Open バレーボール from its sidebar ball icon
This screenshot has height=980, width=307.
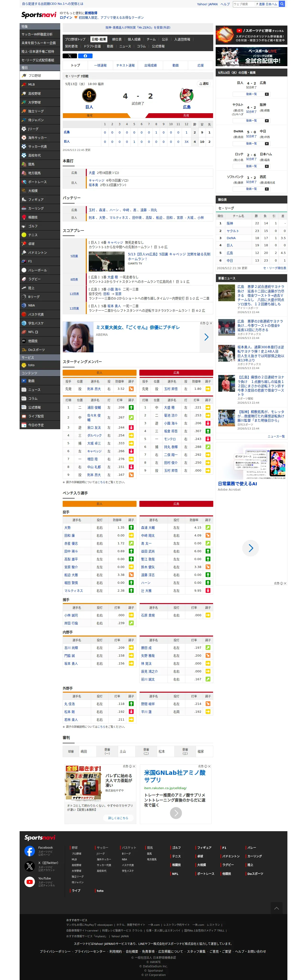coord(24,270)
